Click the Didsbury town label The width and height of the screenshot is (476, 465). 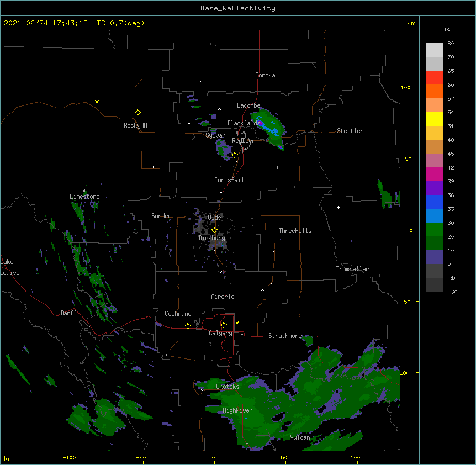click(x=211, y=238)
